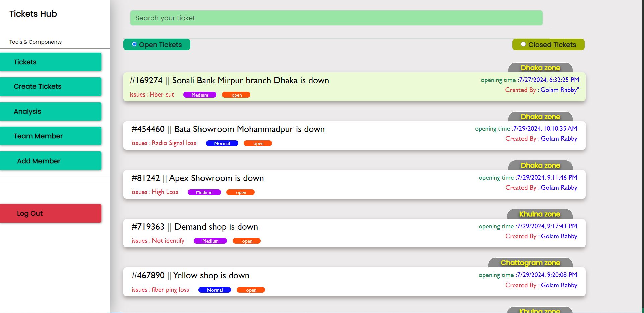644x313 pixels.
Task: Go to Create Tickets page
Action: pyautogui.click(x=51, y=86)
